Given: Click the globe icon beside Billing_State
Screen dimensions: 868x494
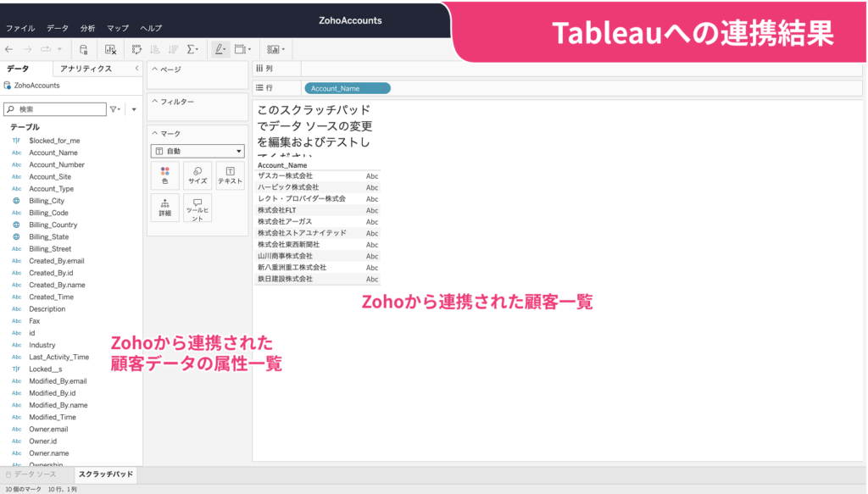Looking at the screenshot, I should pos(17,236).
